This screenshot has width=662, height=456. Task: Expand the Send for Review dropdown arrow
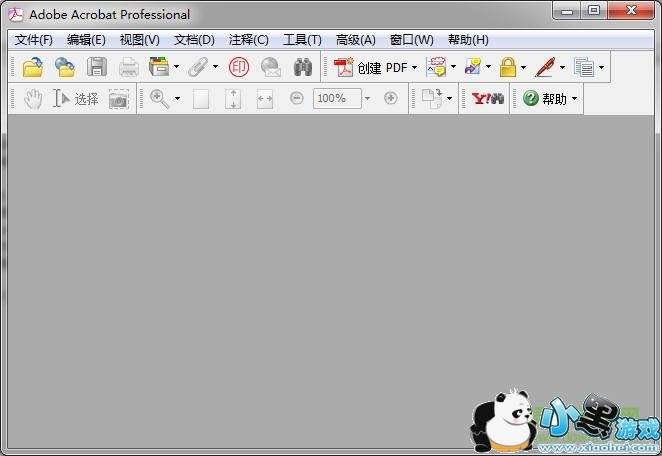[488, 67]
